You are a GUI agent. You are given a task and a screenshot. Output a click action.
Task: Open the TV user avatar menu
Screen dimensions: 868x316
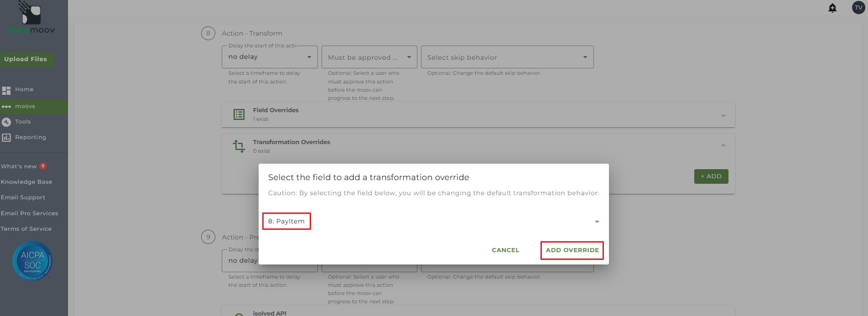[858, 8]
